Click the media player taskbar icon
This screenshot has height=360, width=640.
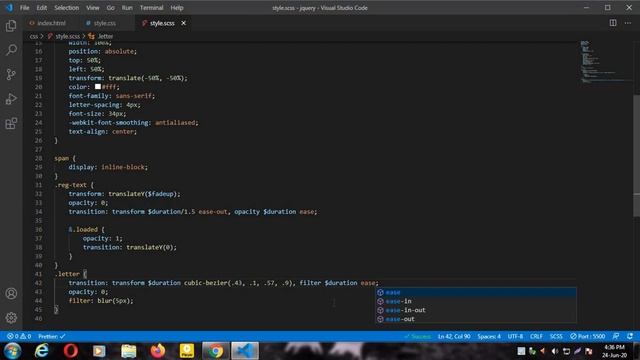point(99,351)
